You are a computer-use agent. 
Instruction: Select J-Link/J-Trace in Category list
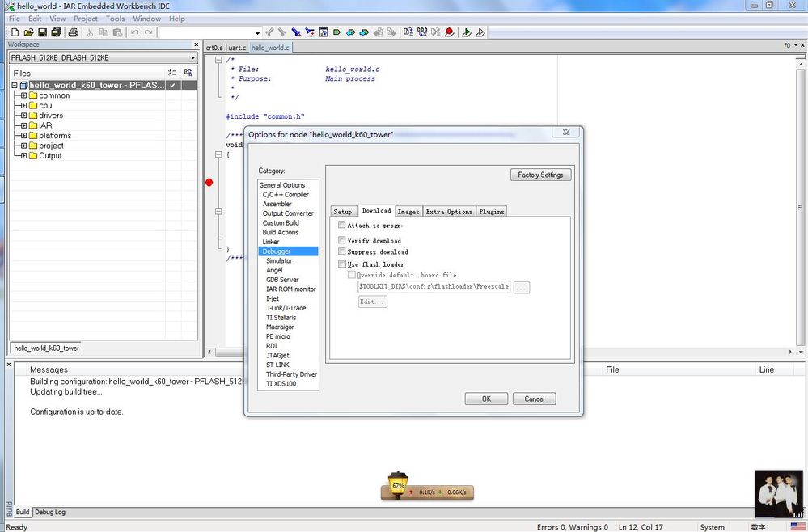click(286, 308)
